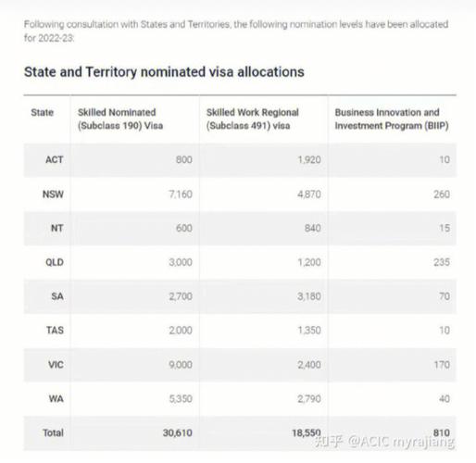Select the 18,550 total for subclass 491
The image size is (476, 463).
307,433
